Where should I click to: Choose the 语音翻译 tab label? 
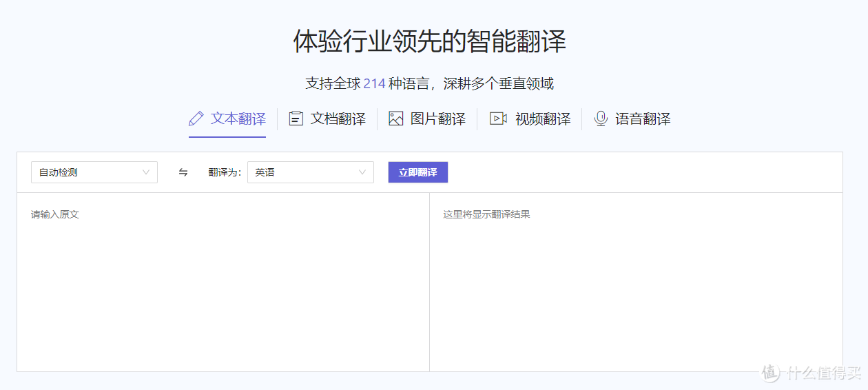pyautogui.click(x=643, y=119)
